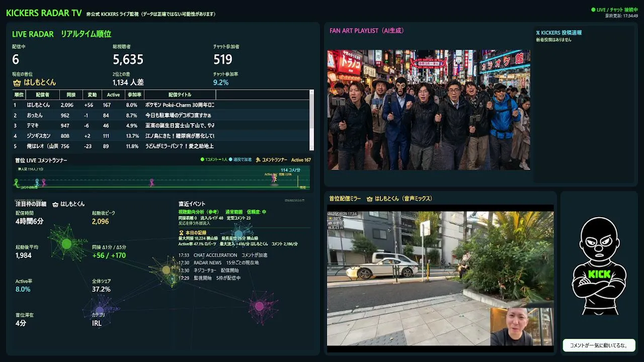Click the stream title うどんがミラーパン？！
This screenshot has width=644, height=362.
[x=180, y=146]
